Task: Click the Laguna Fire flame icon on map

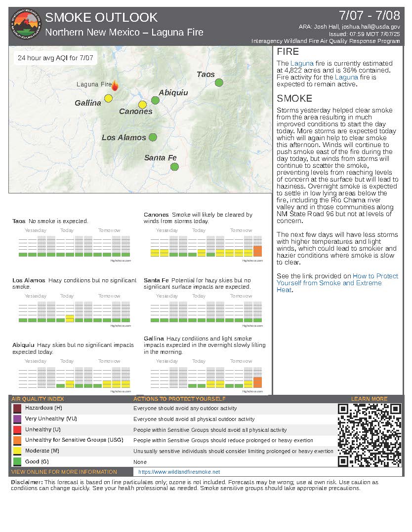Action: tap(115, 86)
